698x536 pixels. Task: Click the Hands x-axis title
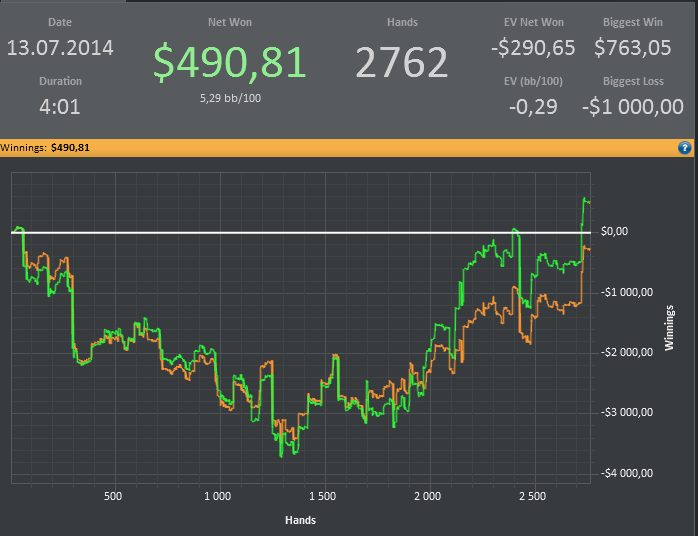[x=300, y=520]
